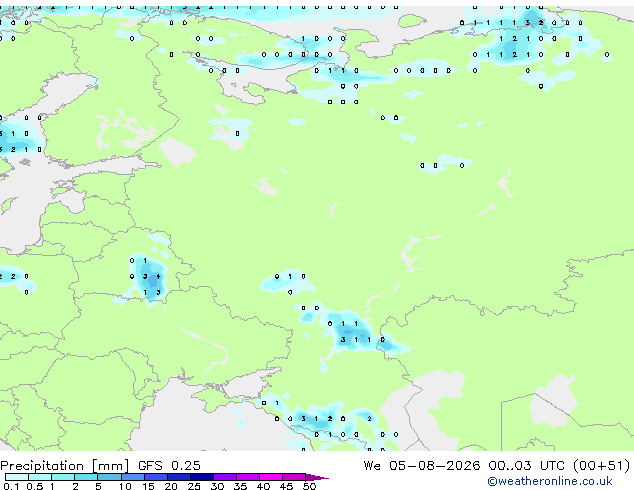
Task: Click the legend label '10'
Action: (x=125, y=486)
